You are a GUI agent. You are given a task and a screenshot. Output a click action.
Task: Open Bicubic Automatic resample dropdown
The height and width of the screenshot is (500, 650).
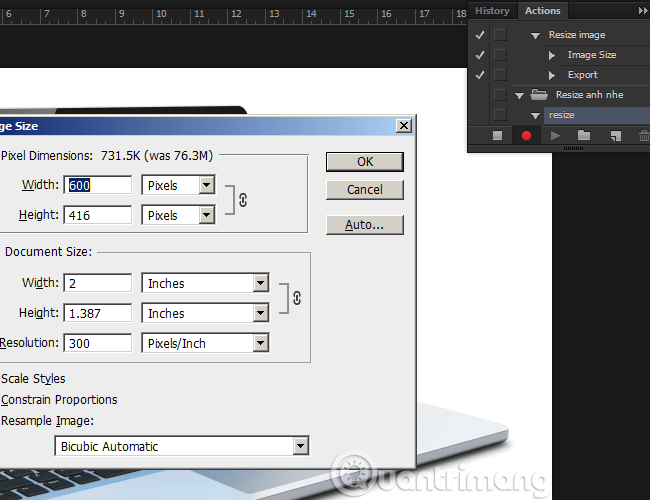301,446
